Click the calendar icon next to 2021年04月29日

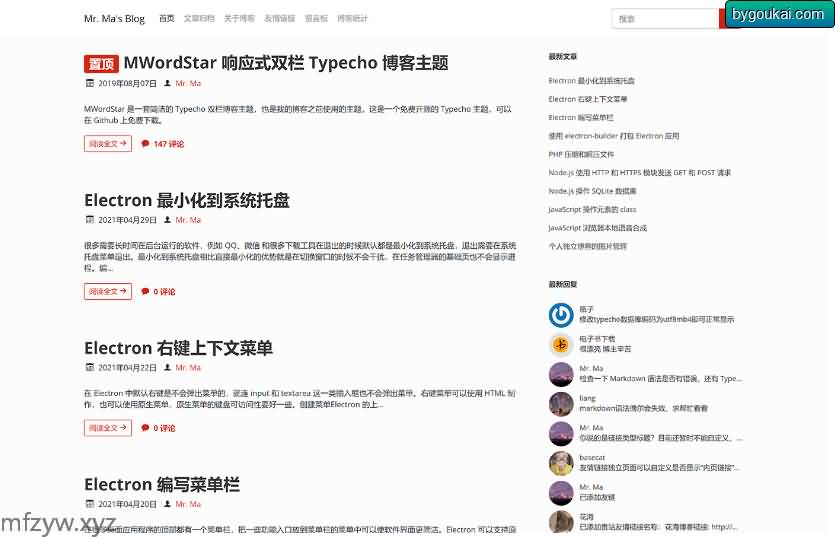tap(90, 220)
